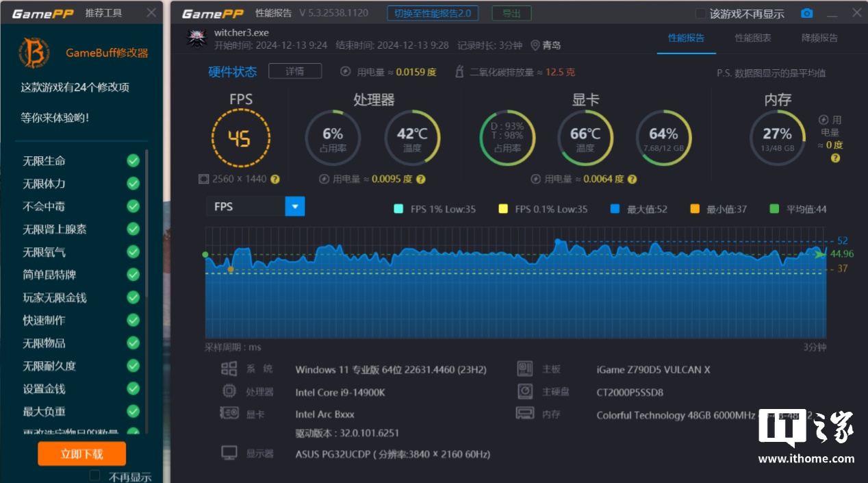
Task: Click the 切换至性能报告2.0 button
Action: [x=432, y=14]
